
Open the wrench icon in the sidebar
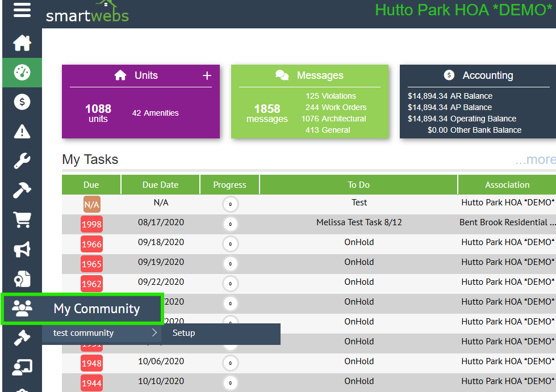[x=22, y=161]
